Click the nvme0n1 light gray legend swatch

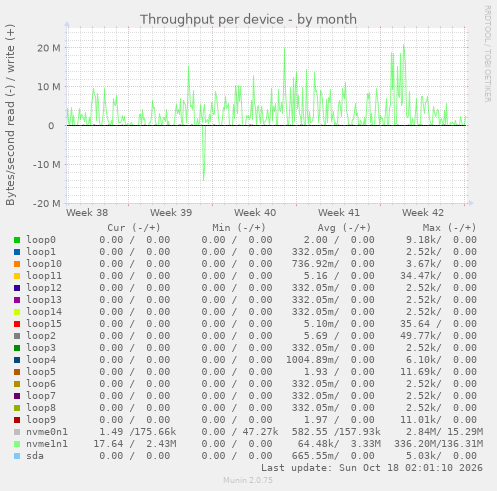pyautogui.click(x=17, y=432)
